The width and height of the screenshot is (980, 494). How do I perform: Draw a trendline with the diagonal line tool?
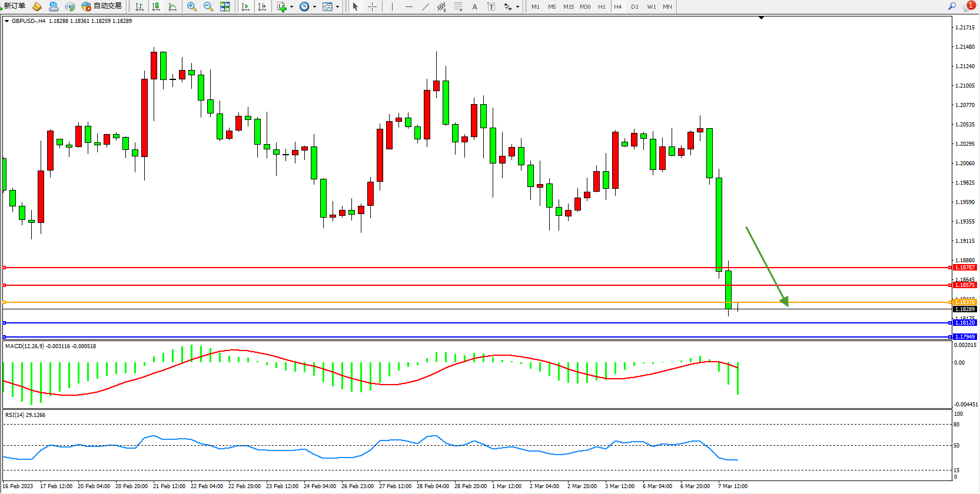coord(426,6)
